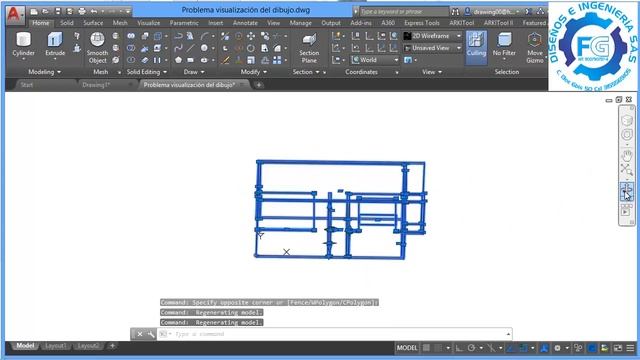Viewport: 640px width, 360px height.
Task: Select the Line tool in Draw panel
Action: [191, 48]
